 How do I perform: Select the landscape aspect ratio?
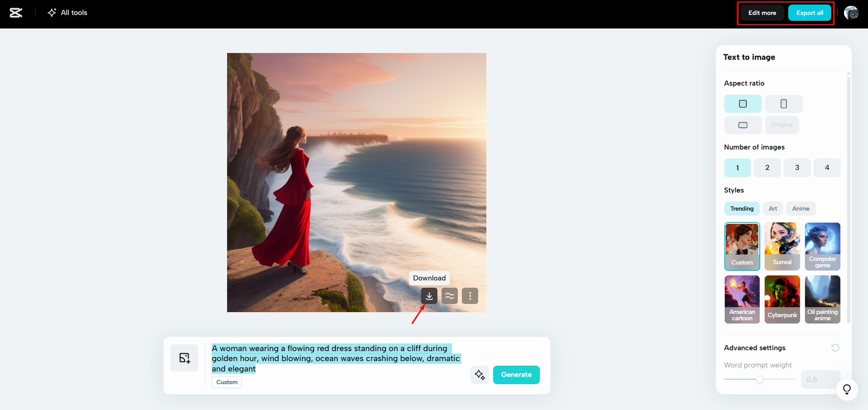tap(742, 125)
